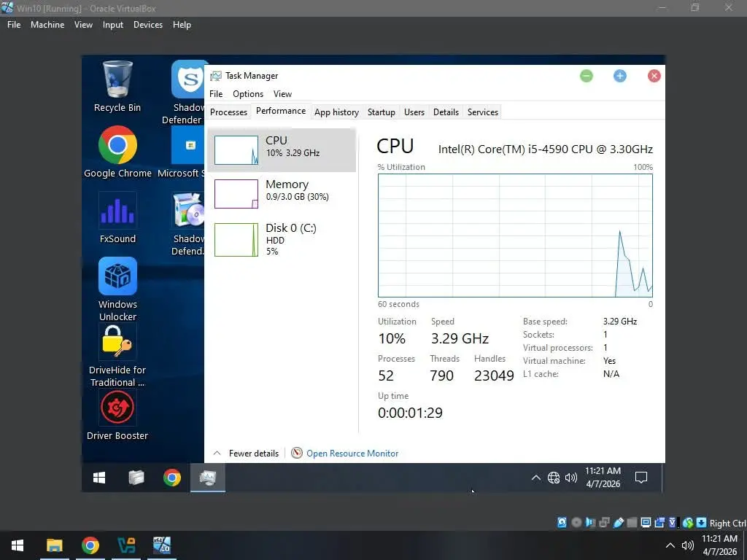Select the Disk 0 (C:) performance entry
Image resolution: width=747 pixels, height=560 pixels.
282,239
